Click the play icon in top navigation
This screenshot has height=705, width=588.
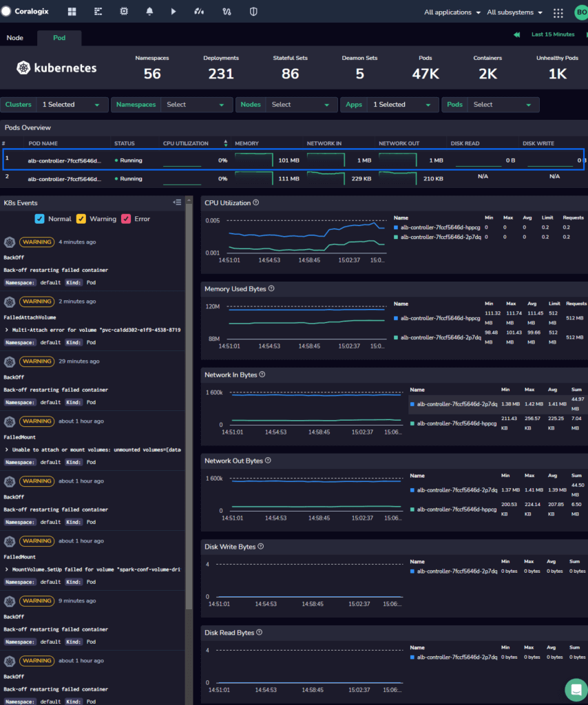174,12
